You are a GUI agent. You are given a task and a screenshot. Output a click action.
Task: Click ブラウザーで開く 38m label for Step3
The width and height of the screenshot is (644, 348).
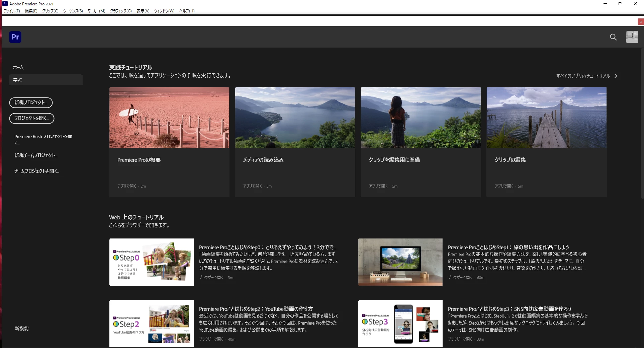click(x=466, y=339)
